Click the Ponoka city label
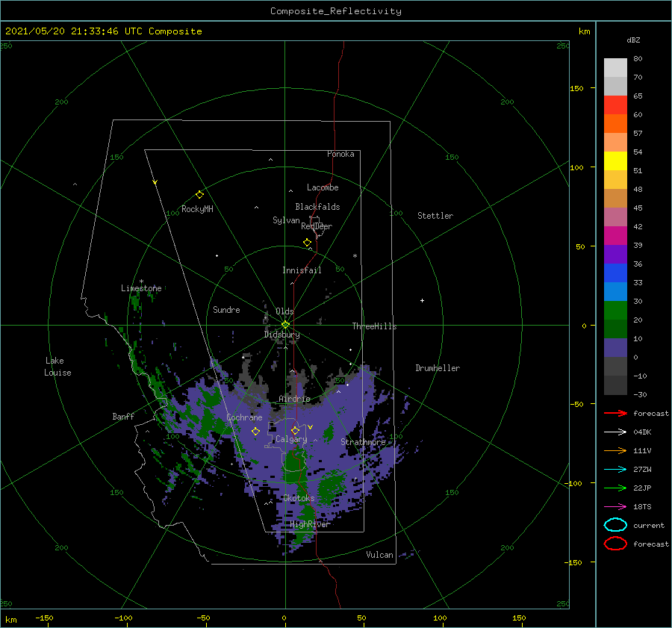The width and height of the screenshot is (672, 628). coord(340,154)
